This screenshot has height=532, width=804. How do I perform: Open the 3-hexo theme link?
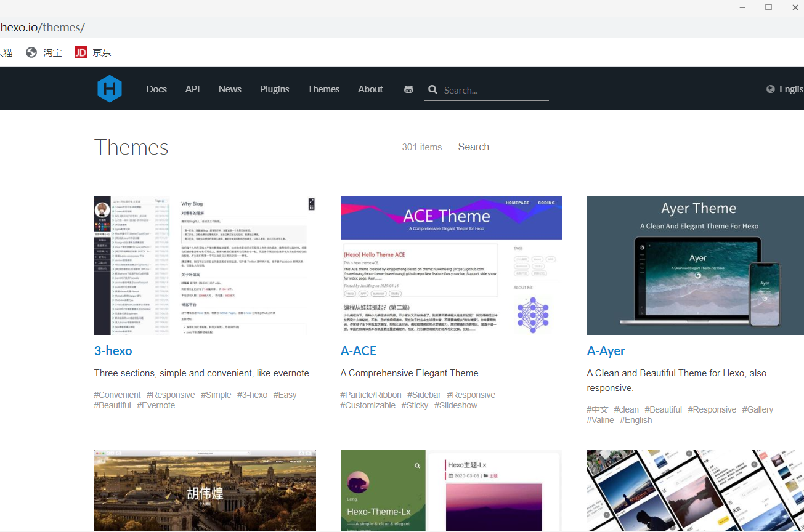pyautogui.click(x=113, y=351)
